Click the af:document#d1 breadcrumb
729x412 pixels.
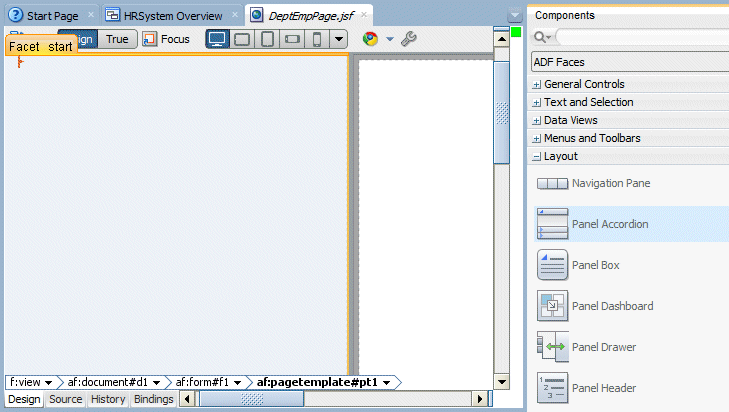(107, 382)
